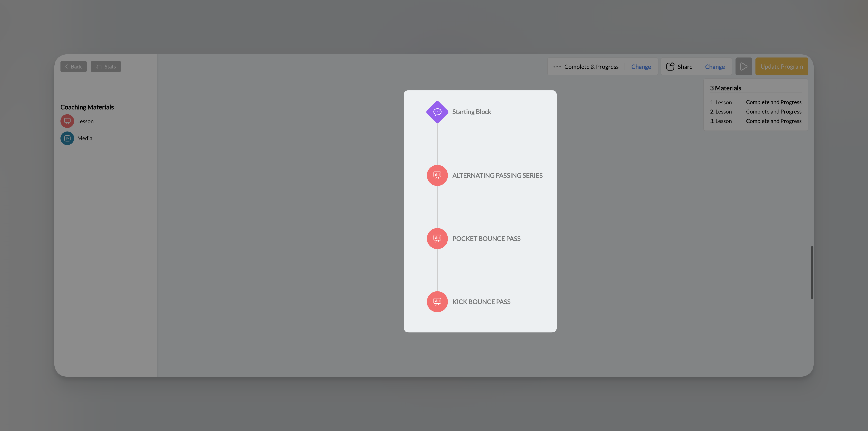The height and width of the screenshot is (431, 868).
Task: Click the play preview icon next to Update Program
Action: [x=744, y=66]
